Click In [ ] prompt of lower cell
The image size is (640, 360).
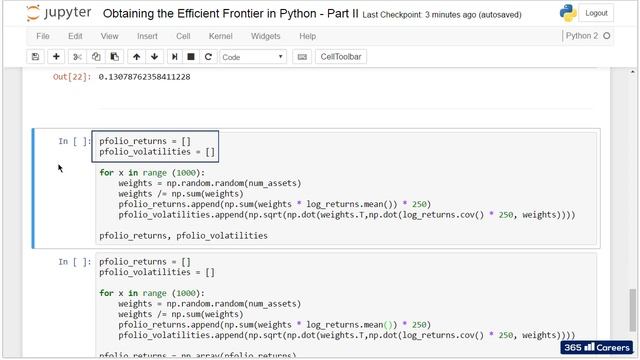74,262
